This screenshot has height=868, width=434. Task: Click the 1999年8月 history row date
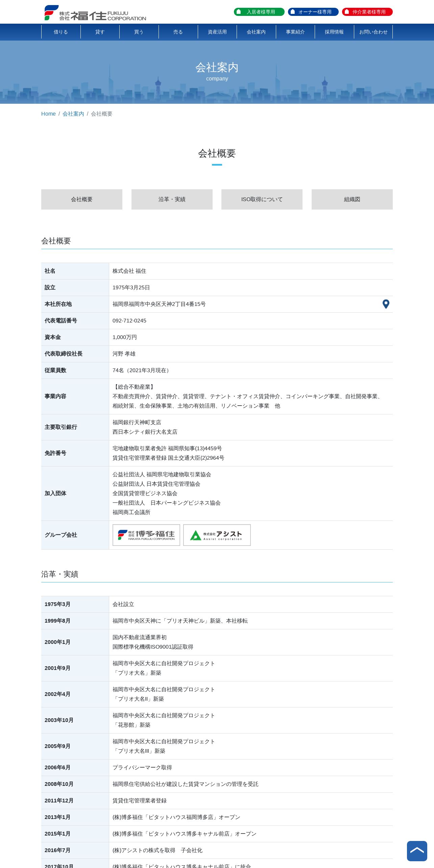pos(57,621)
